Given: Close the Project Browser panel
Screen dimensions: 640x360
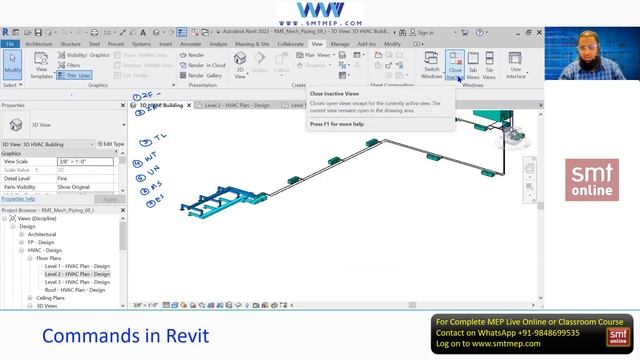Looking at the screenshot, I should point(123,210).
